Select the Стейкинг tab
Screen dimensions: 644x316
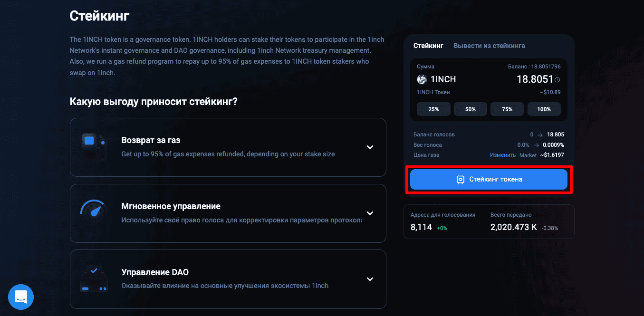(x=428, y=46)
